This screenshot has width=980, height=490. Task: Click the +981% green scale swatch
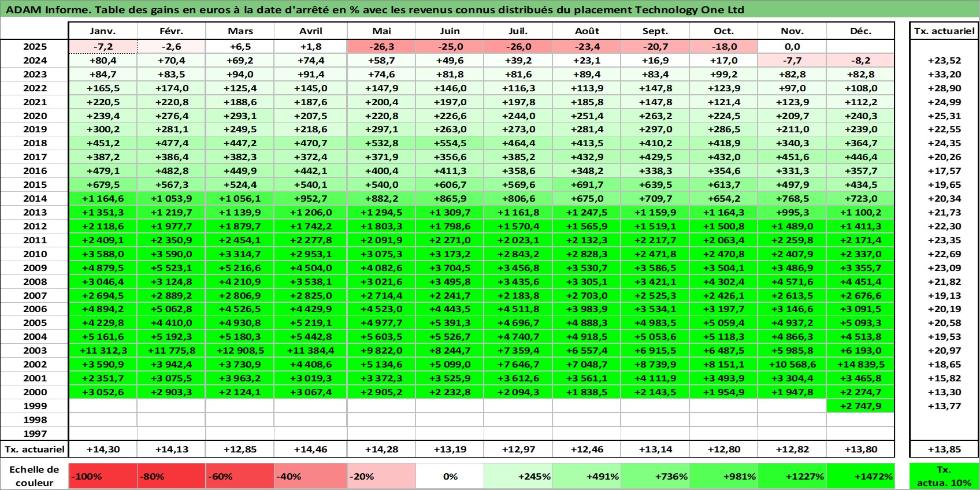click(723, 476)
